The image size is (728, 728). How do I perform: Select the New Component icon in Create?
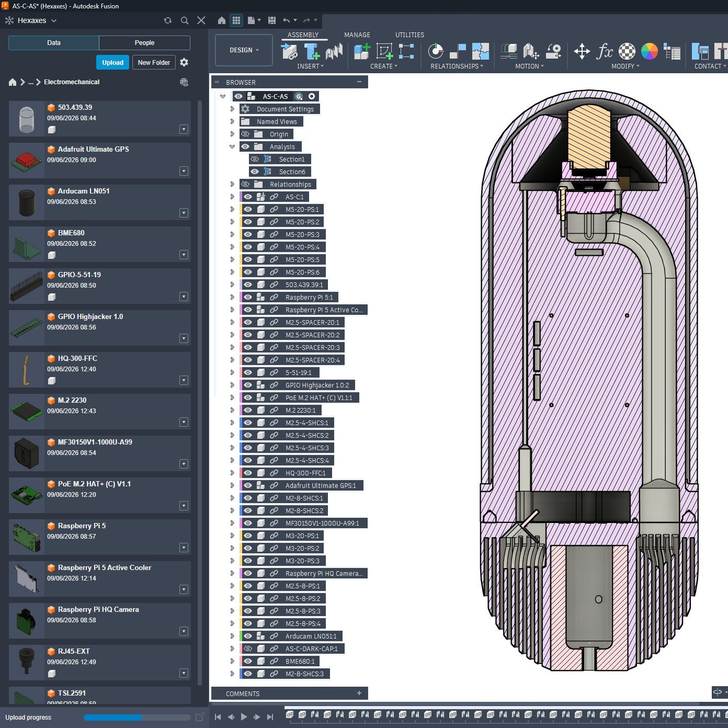point(362,51)
